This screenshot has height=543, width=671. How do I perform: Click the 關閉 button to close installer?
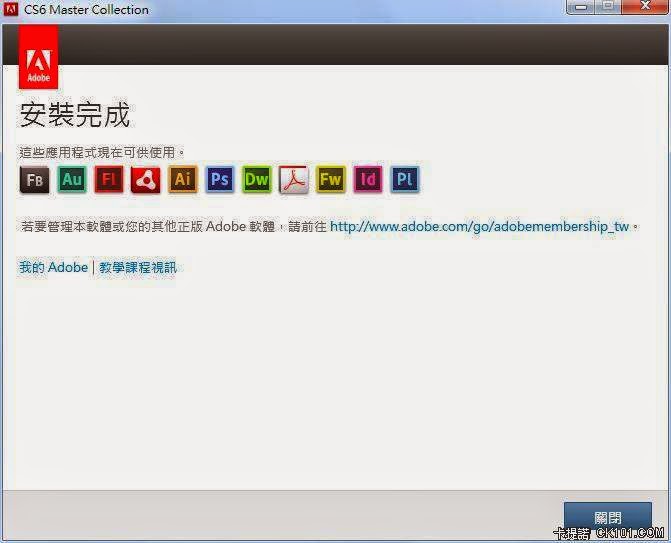coord(608,519)
